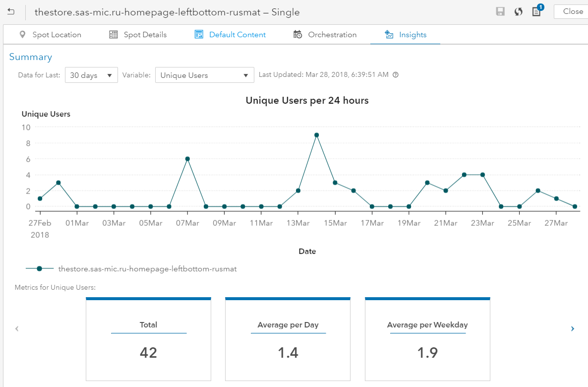Click the 07 Mar data point
This screenshot has height=387, width=588.
(x=187, y=159)
